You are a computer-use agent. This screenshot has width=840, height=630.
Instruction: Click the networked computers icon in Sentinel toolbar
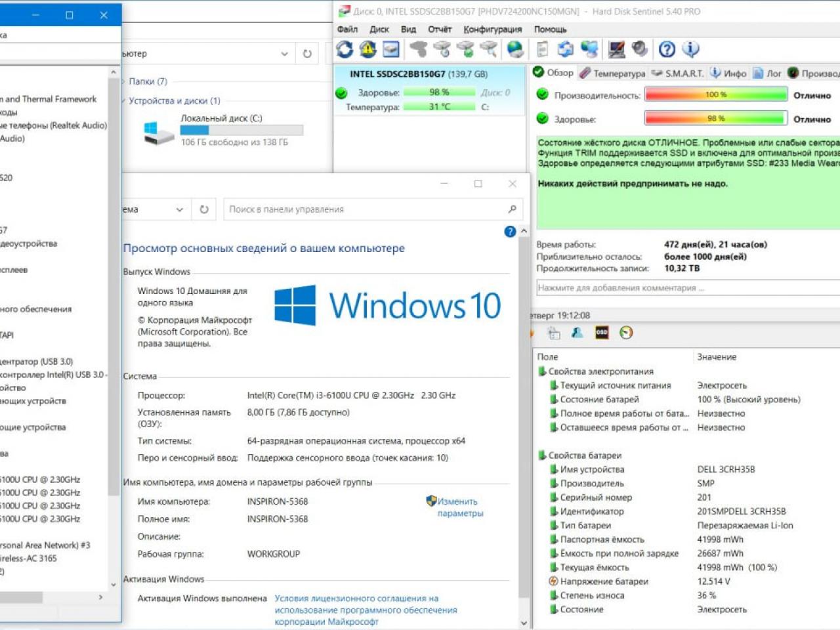coord(590,49)
